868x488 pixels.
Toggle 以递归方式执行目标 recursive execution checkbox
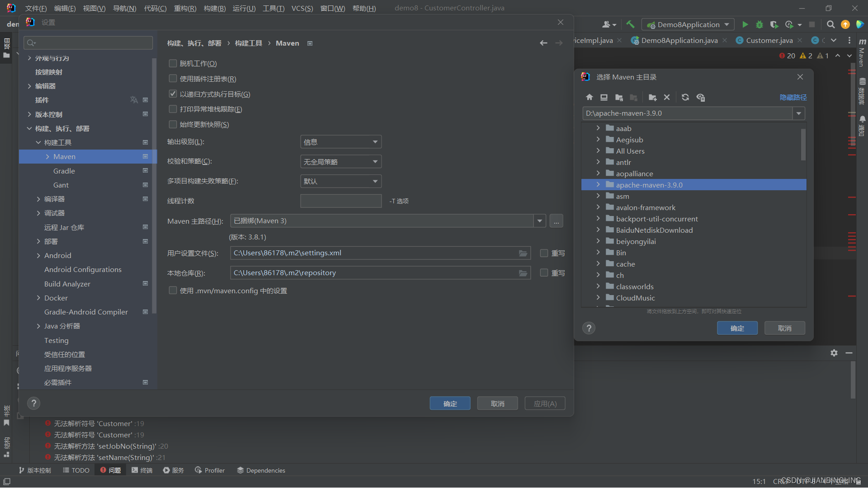172,94
